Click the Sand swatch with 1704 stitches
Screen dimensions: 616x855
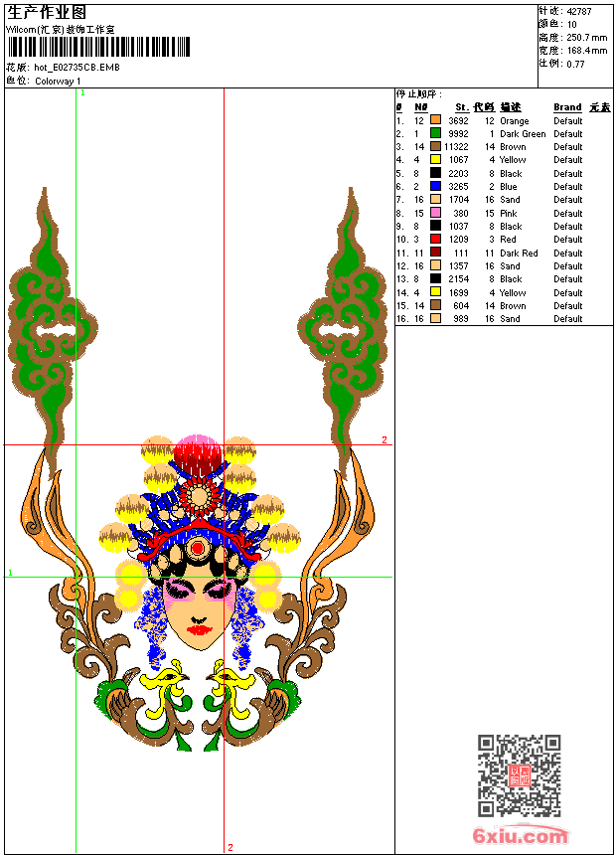click(435, 199)
